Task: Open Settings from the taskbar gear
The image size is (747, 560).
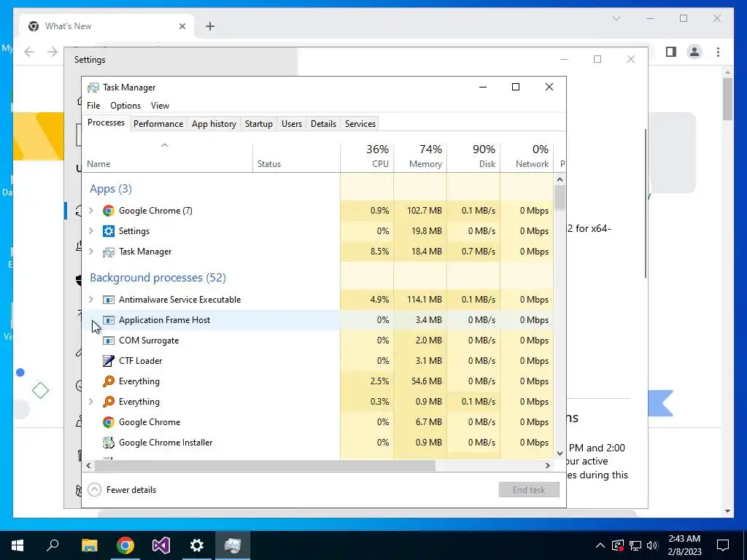Action: coord(197,545)
